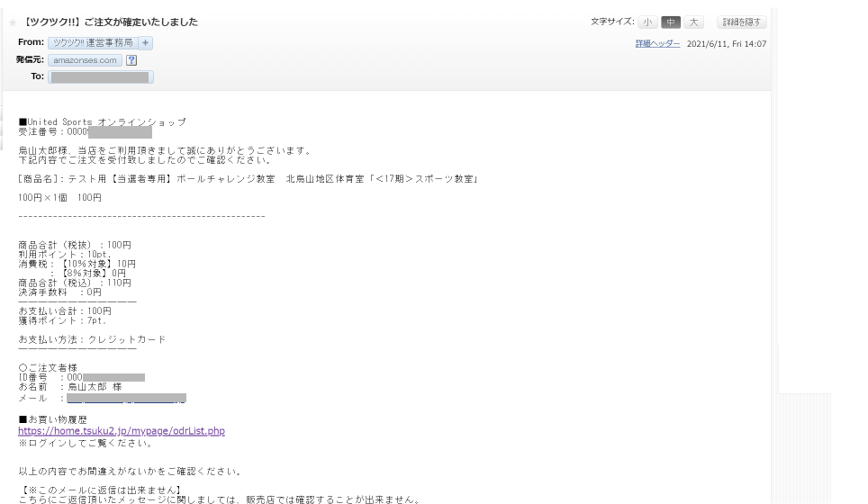The width and height of the screenshot is (868, 504).
Task: Star this order confirmation email
Action: pos(13,22)
